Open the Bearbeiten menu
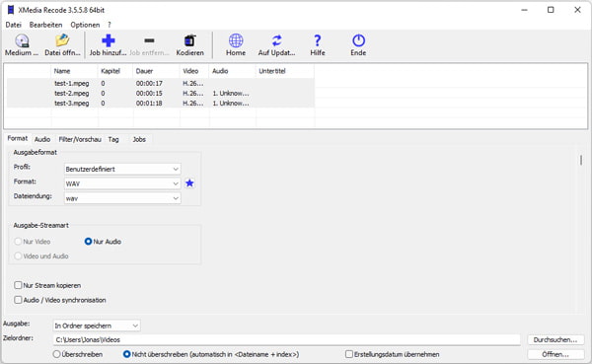This screenshot has height=364, width=592. pyautogui.click(x=45, y=25)
